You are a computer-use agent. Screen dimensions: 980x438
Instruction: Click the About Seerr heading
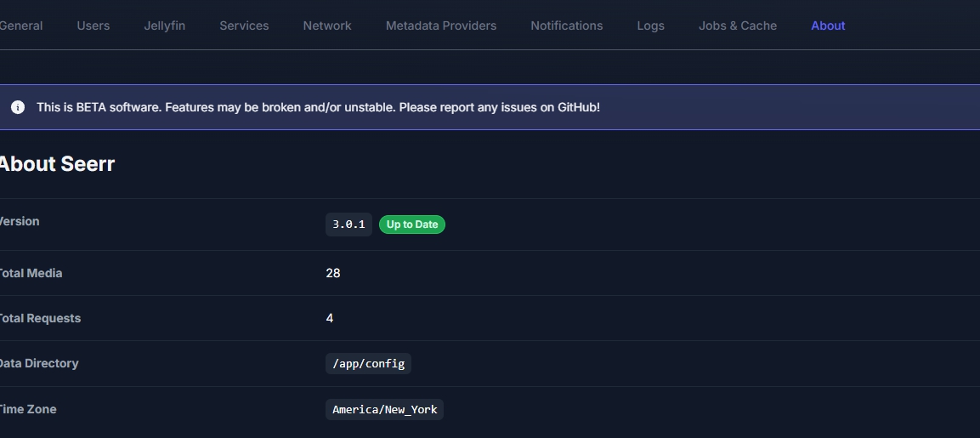tap(57, 164)
